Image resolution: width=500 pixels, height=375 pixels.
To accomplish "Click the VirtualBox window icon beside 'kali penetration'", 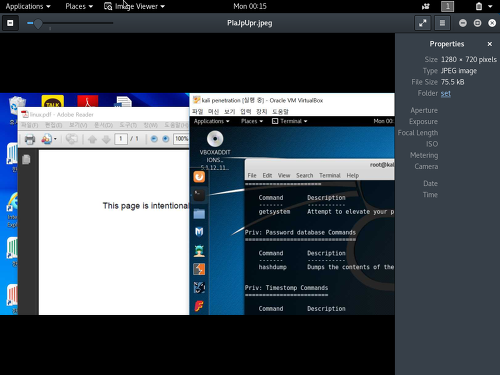I will pos(197,100).
